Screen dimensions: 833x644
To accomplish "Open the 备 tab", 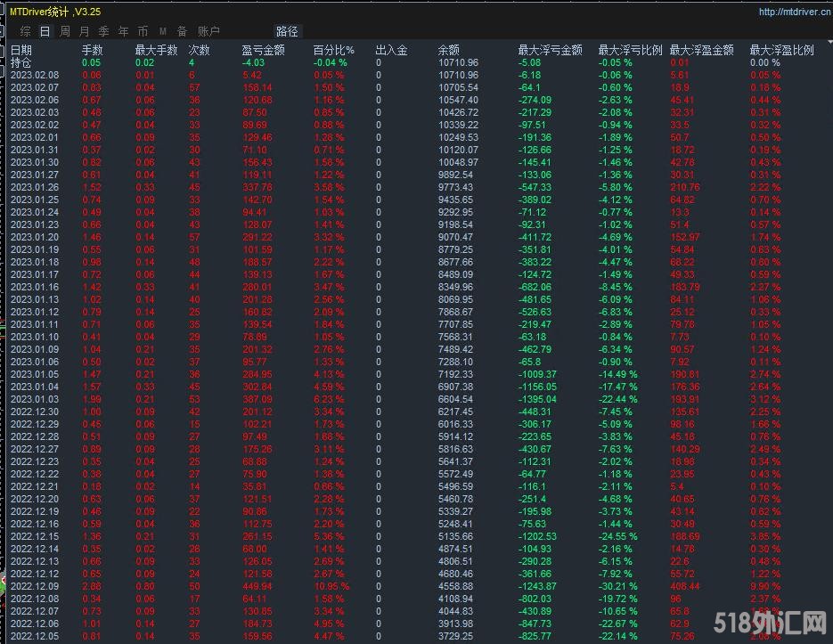I will click(x=183, y=31).
